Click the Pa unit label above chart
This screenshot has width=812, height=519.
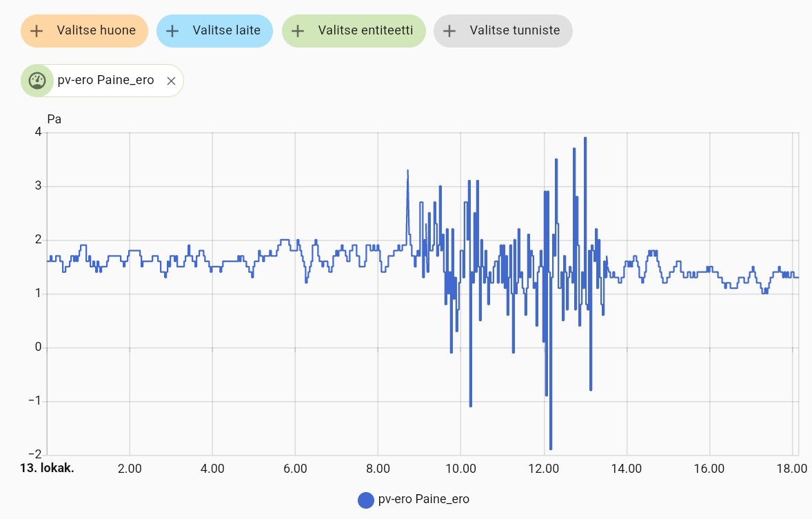(x=54, y=119)
